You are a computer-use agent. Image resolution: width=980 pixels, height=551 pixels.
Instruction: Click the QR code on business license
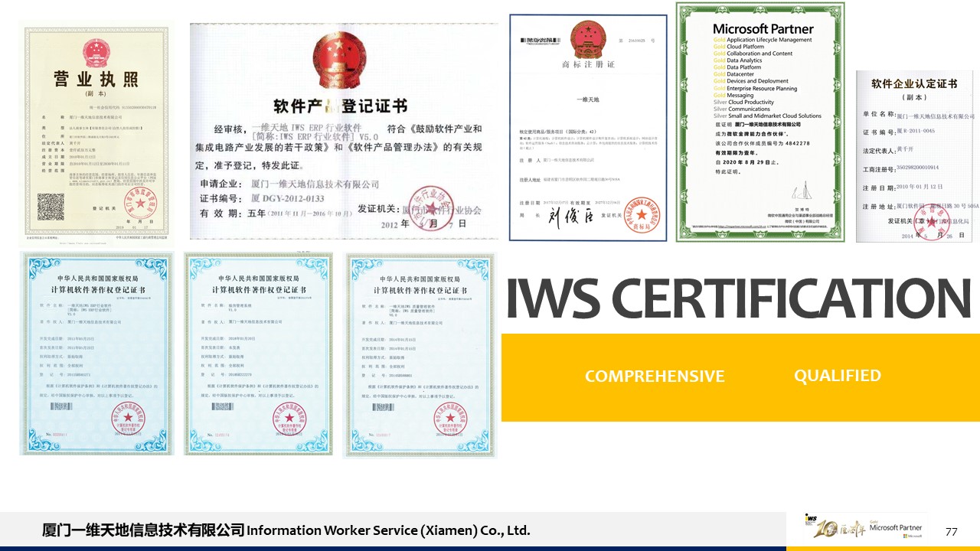click(x=51, y=207)
